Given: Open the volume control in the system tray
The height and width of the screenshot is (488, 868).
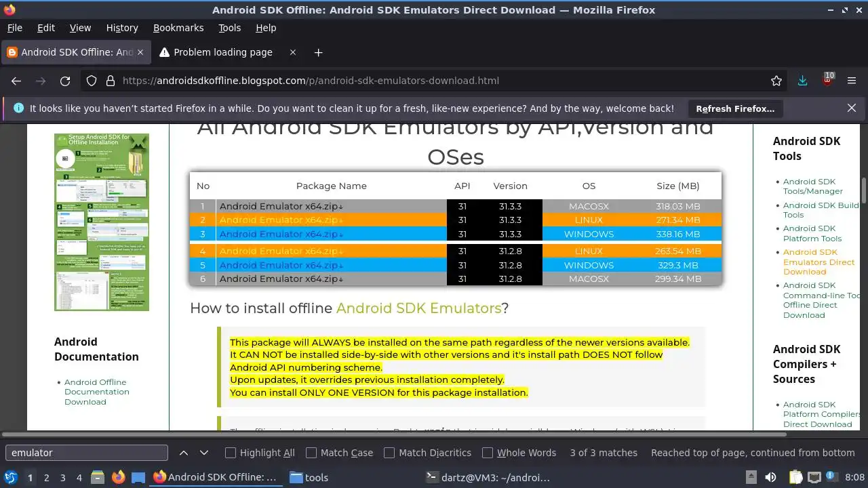Looking at the screenshot, I should 770,477.
